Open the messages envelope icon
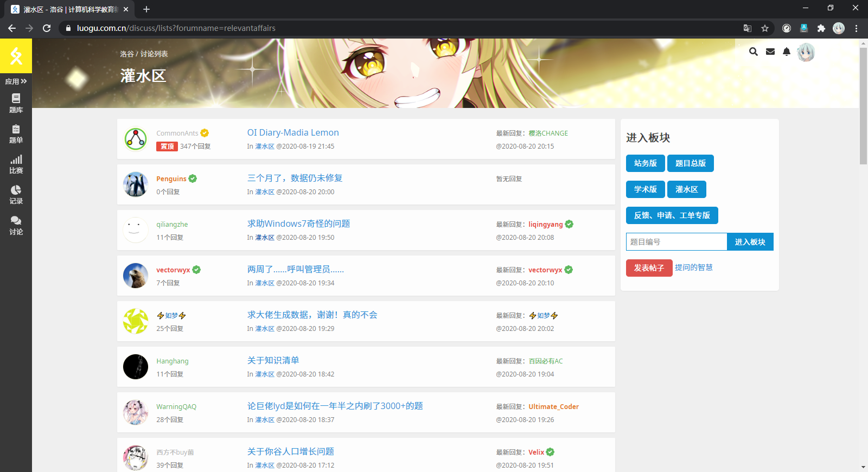 point(770,52)
